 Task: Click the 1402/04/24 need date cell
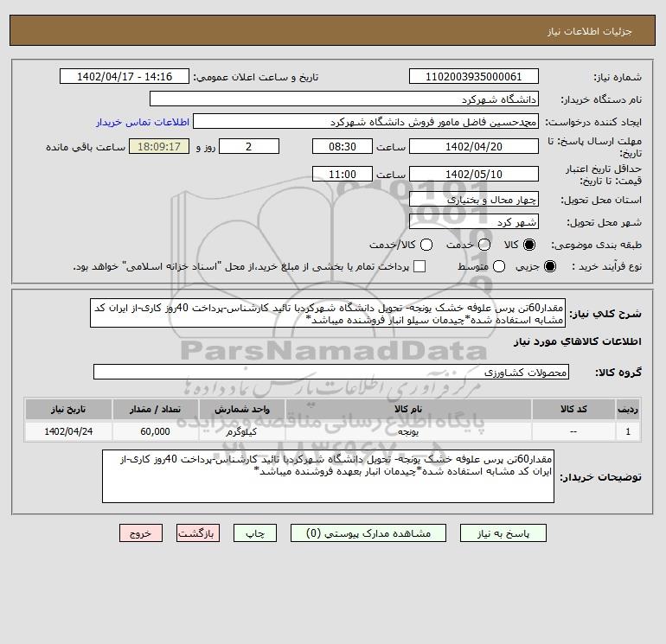(68, 431)
